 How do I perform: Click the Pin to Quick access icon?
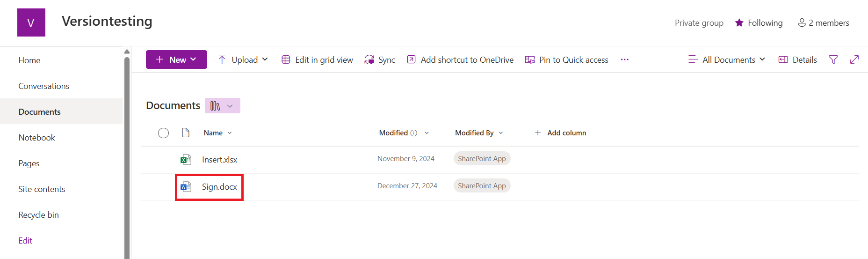point(530,59)
